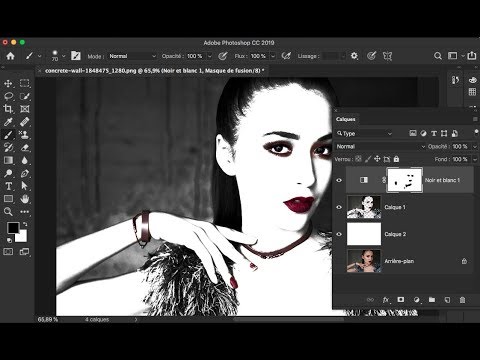Select the History Brush tool
This screenshot has width=480, height=360.
pyautogui.click(x=8, y=148)
